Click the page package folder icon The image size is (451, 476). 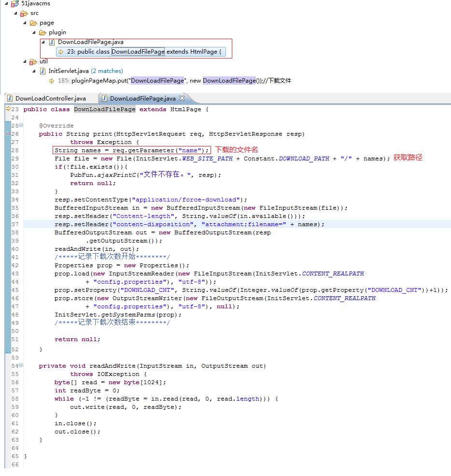pyautogui.click(x=33, y=23)
